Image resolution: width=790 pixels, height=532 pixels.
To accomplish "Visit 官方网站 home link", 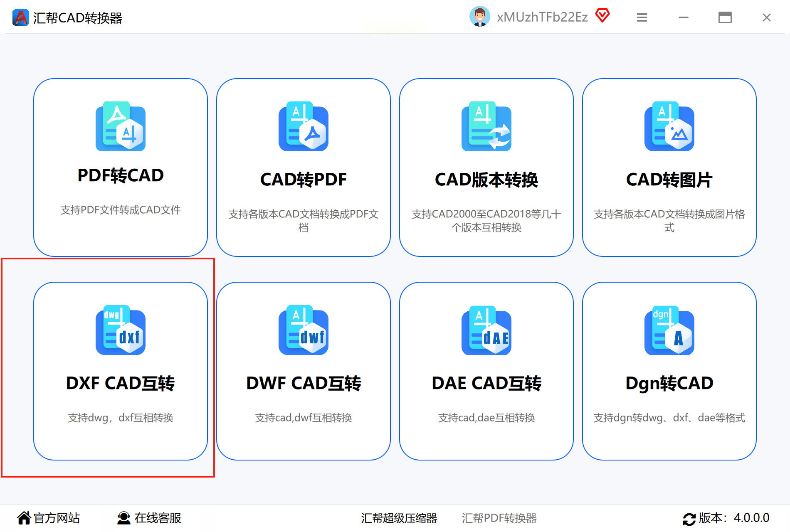I will click(x=48, y=518).
